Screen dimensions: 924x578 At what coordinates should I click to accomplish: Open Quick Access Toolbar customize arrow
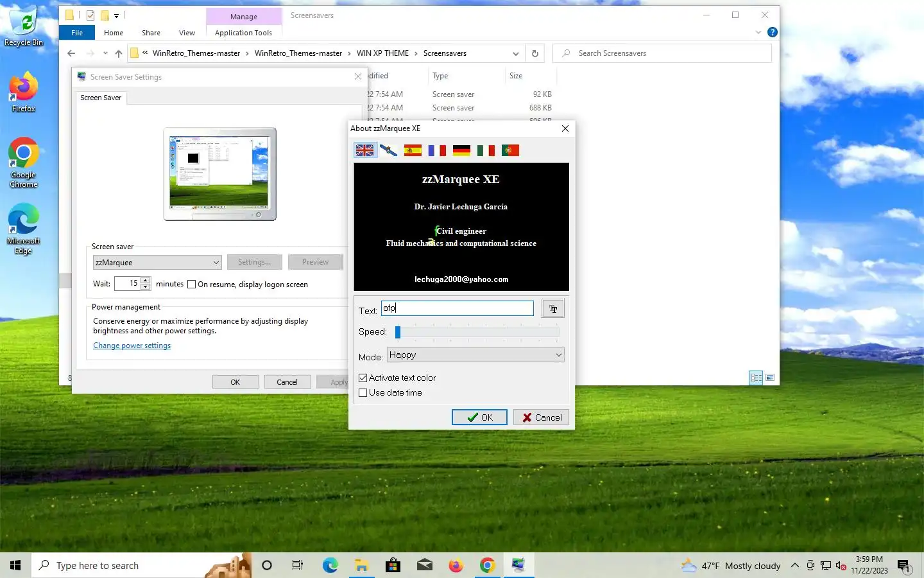(x=116, y=15)
